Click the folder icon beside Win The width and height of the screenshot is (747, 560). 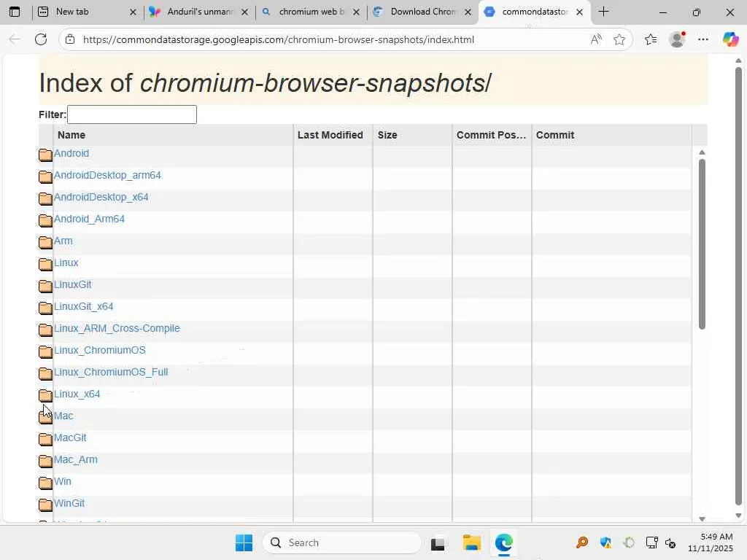click(x=45, y=483)
